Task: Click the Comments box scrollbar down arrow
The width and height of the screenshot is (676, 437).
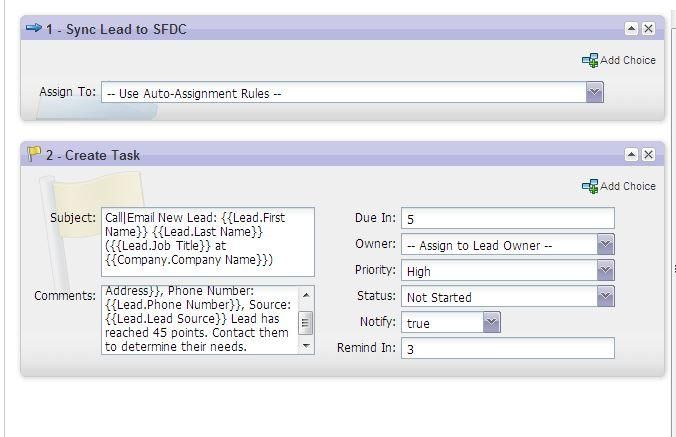Action: 306,347
